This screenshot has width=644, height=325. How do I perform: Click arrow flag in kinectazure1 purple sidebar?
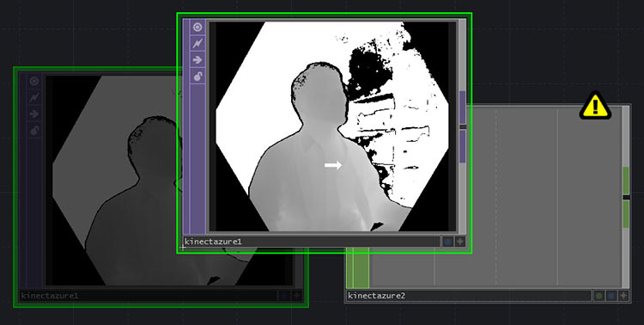pyautogui.click(x=197, y=59)
